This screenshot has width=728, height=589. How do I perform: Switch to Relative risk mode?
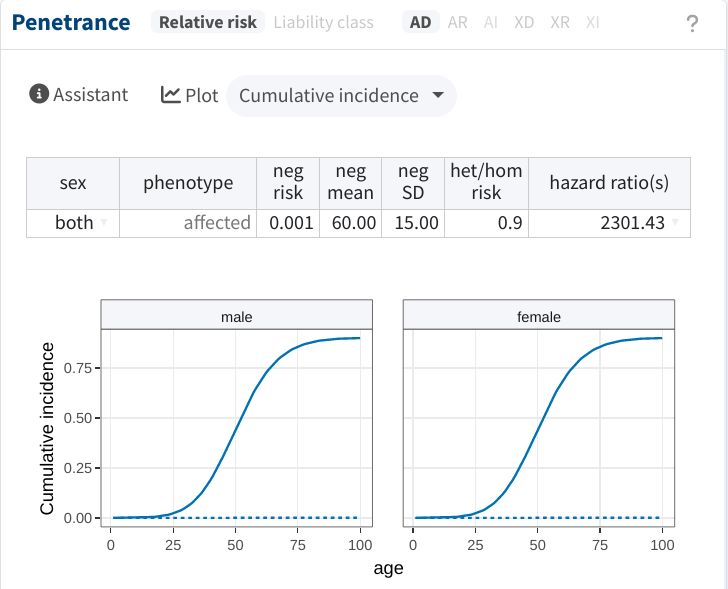tap(208, 22)
